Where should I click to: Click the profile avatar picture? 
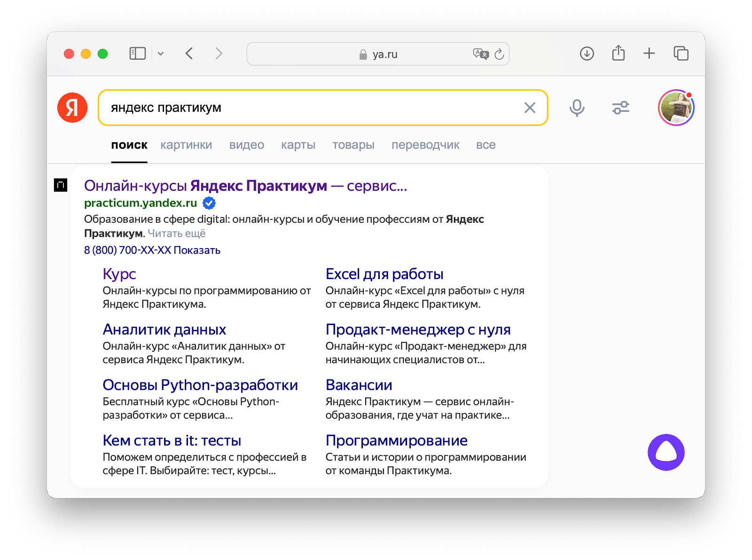pos(676,108)
